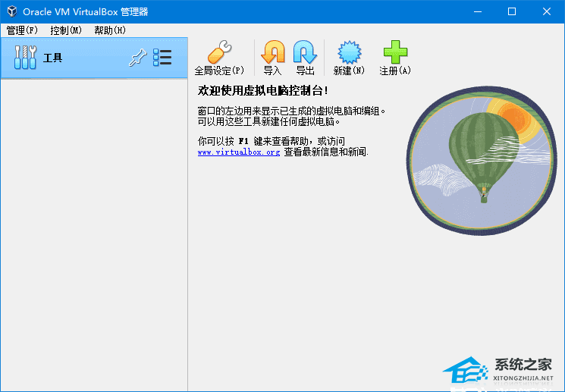Screen dimensions: 565x392
Task: Click the bold F1 key text
Action: coord(243,141)
